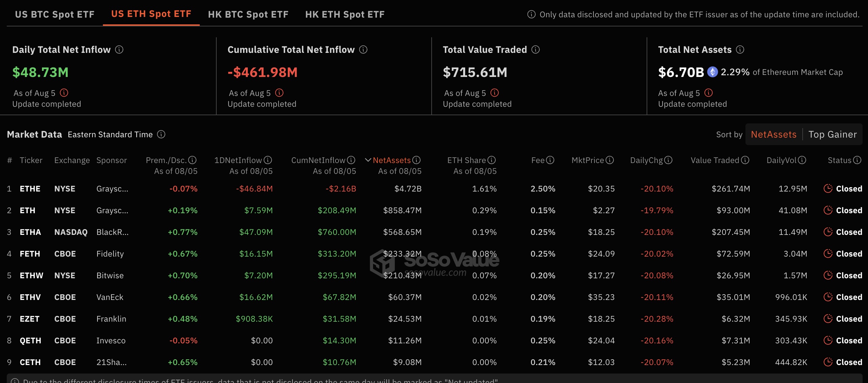The width and height of the screenshot is (868, 383).
Task: Open the ETHE ticker
Action: tap(30, 189)
